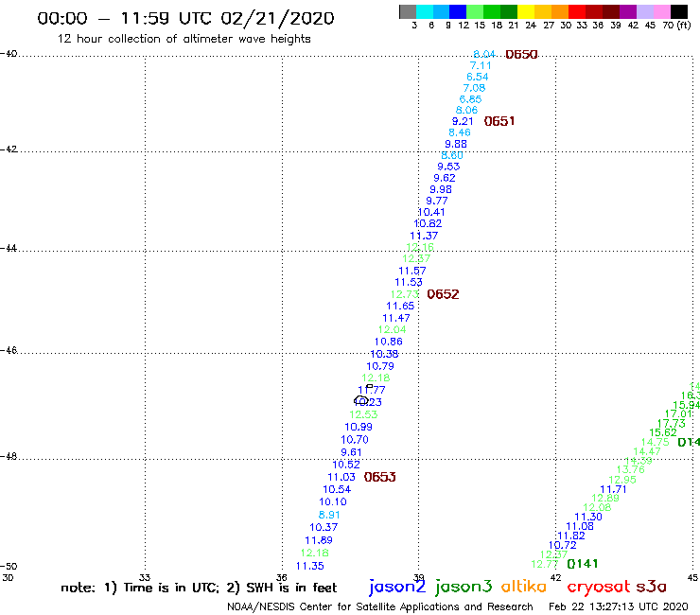
Task: Click the 14.47 wave height value
Action: point(647,451)
